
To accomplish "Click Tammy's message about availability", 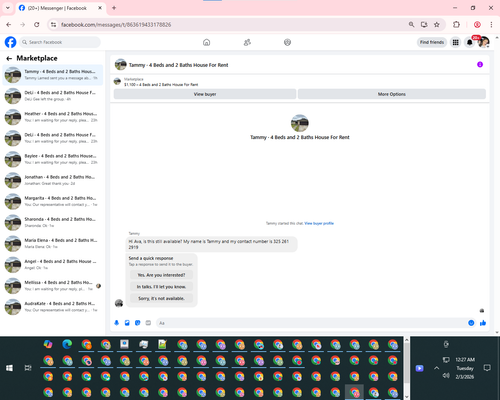I will click(211, 244).
